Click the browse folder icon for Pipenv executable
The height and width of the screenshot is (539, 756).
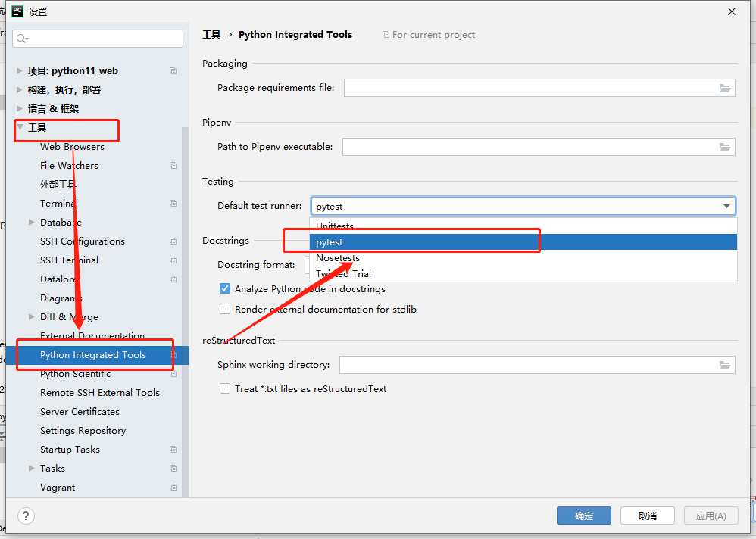[x=726, y=147]
